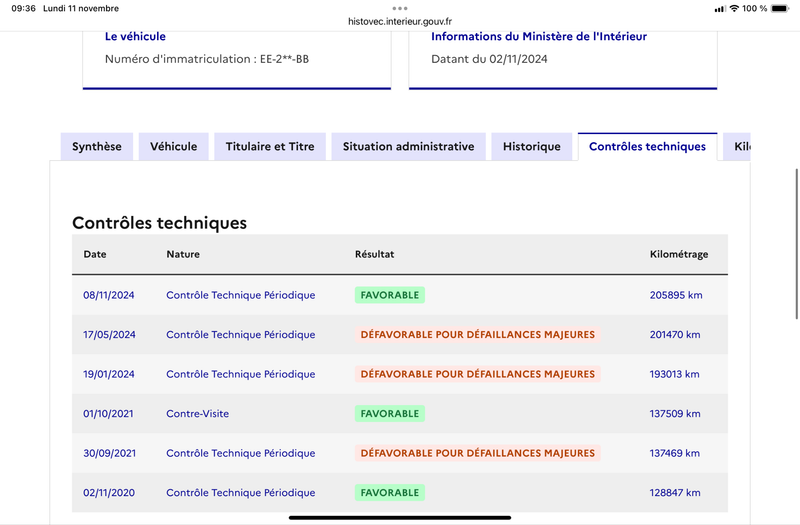
Task: Go to the Historique tab
Action: (532, 146)
